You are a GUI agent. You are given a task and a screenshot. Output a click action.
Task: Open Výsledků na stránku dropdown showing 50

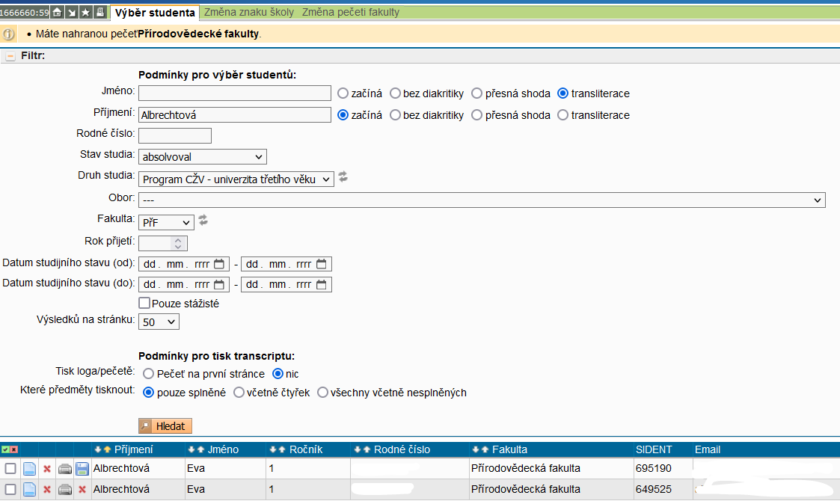click(x=159, y=322)
